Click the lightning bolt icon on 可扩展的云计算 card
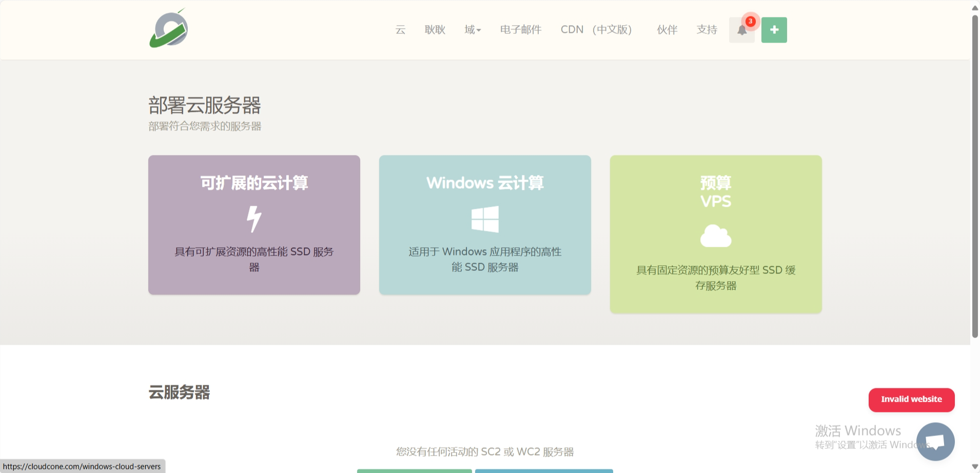Viewport: 980px width, 473px height. [x=254, y=218]
